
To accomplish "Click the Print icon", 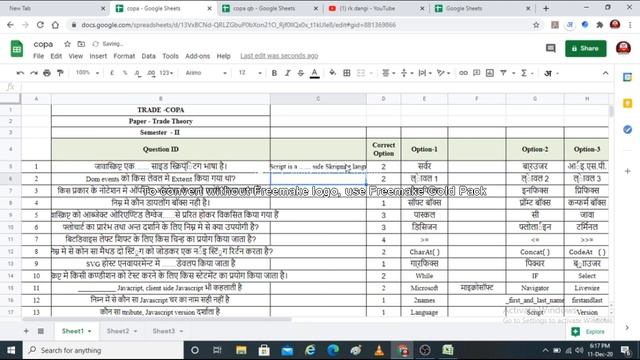I will click(47, 73).
